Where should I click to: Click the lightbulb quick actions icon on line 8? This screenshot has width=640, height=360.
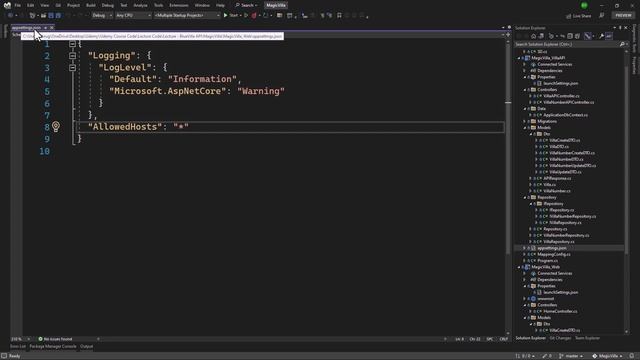(56, 127)
